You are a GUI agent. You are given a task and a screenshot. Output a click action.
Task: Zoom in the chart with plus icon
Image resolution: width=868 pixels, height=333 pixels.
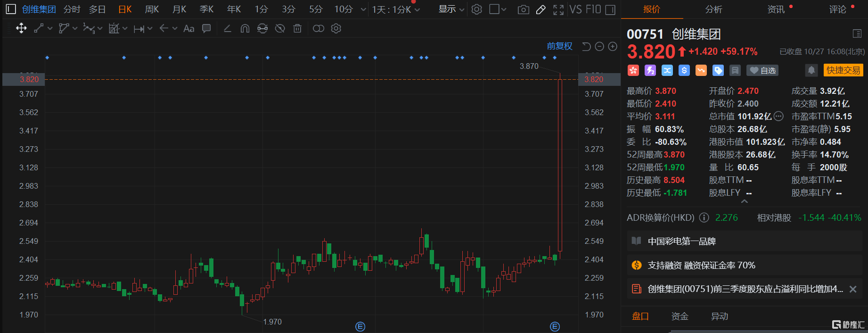click(x=613, y=46)
